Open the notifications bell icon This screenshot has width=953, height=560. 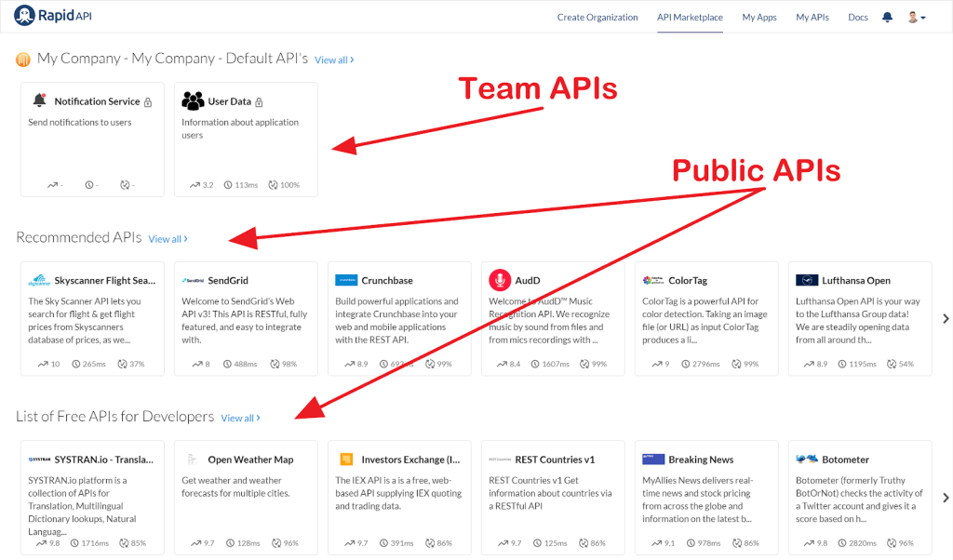click(x=887, y=17)
